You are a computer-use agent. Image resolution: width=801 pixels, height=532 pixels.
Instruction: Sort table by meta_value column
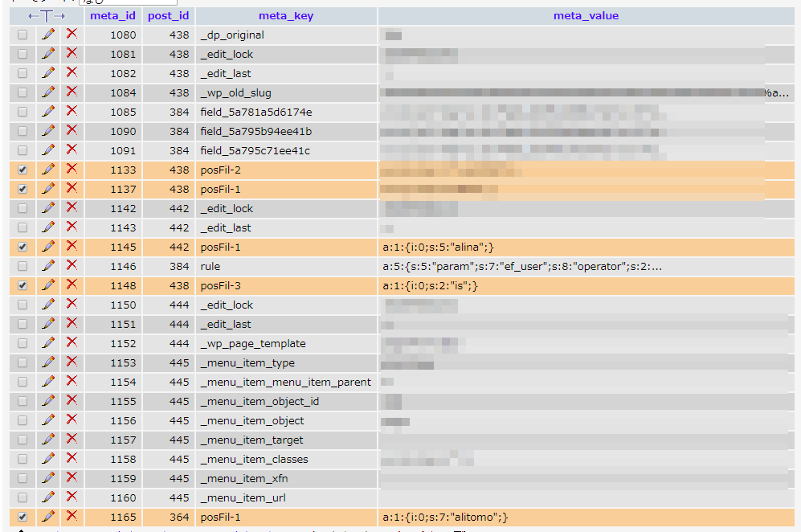[x=586, y=16]
